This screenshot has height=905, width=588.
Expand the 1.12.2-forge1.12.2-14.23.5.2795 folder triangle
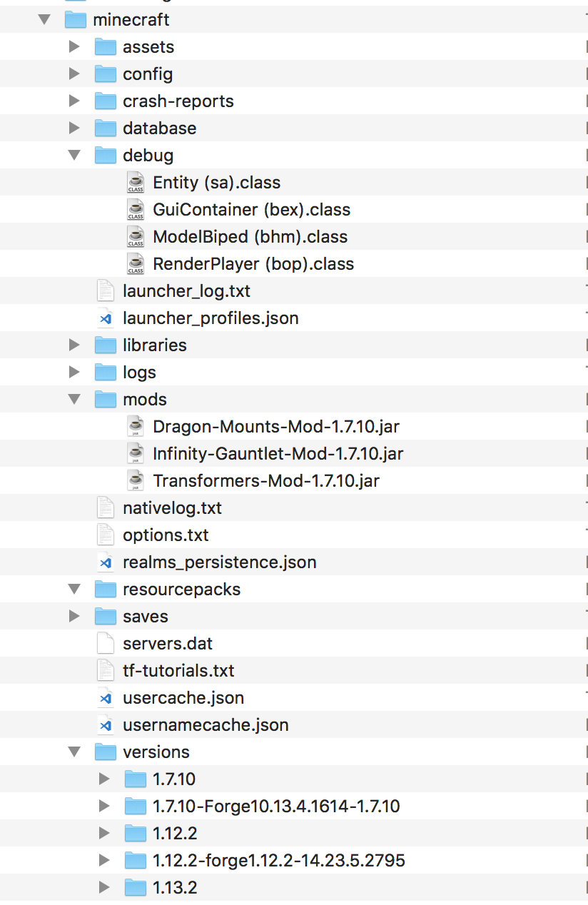pos(104,860)
